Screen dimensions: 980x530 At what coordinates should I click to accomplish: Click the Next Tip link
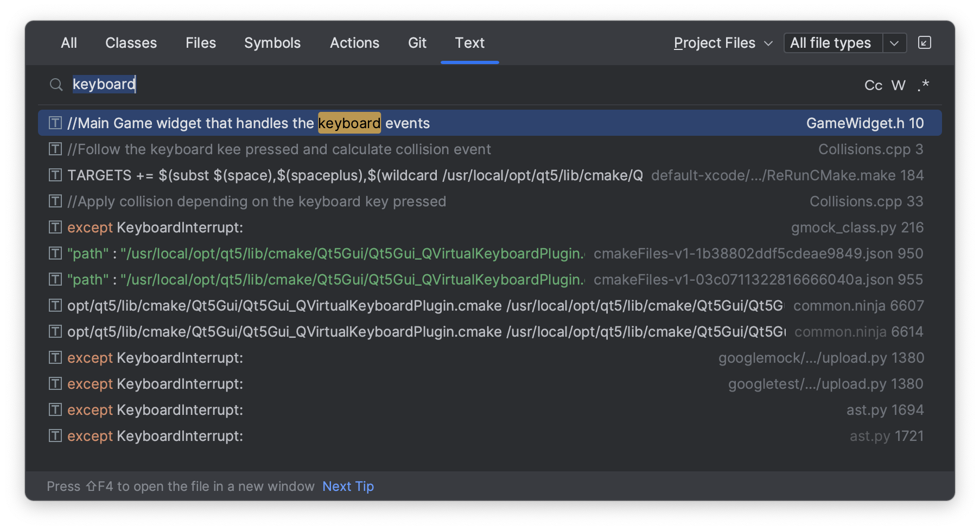(348, 487)
